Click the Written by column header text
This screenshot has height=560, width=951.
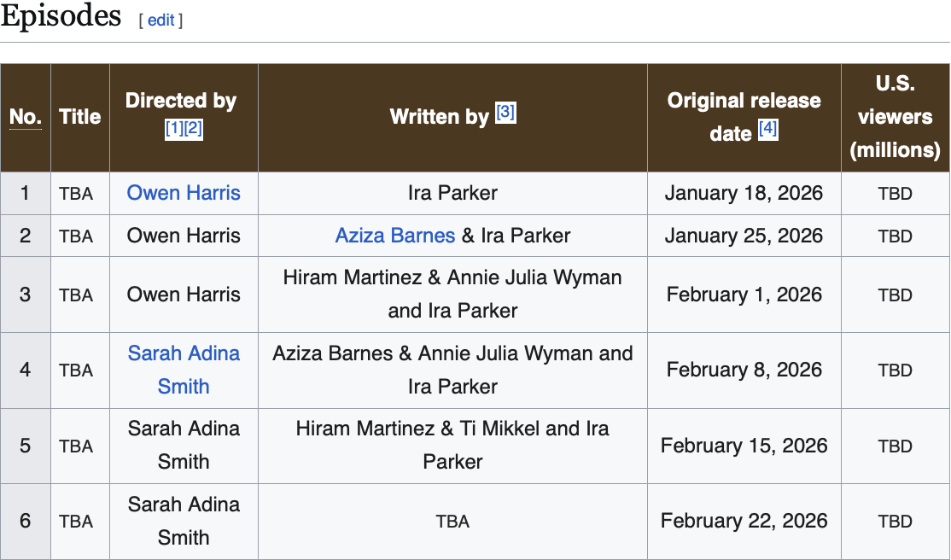tap(439, 116)
